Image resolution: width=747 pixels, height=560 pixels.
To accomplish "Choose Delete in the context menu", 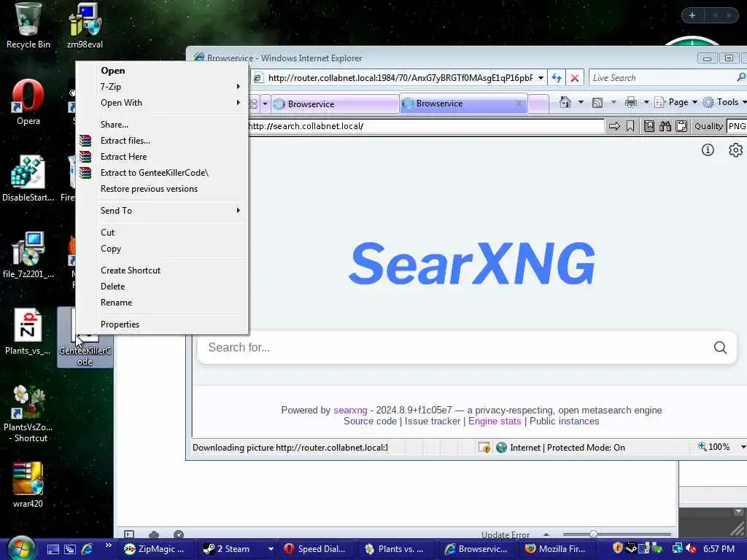I will point(162,287).
